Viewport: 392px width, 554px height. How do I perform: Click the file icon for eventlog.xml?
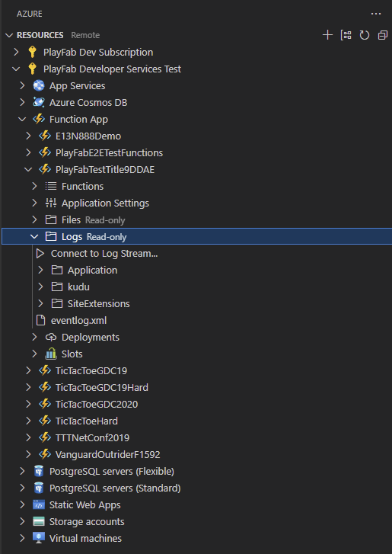pos(41,321)
